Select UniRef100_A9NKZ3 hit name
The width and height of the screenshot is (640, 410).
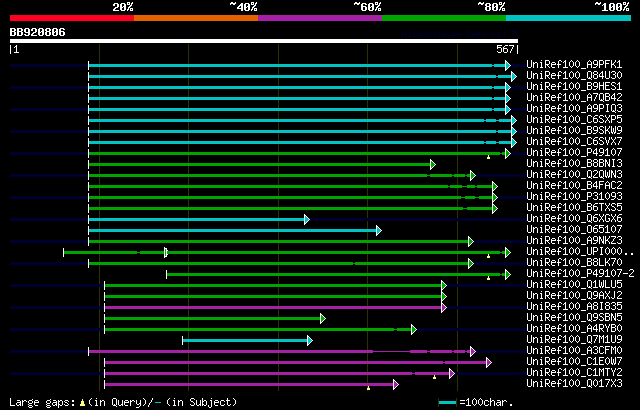coord(574,241)
